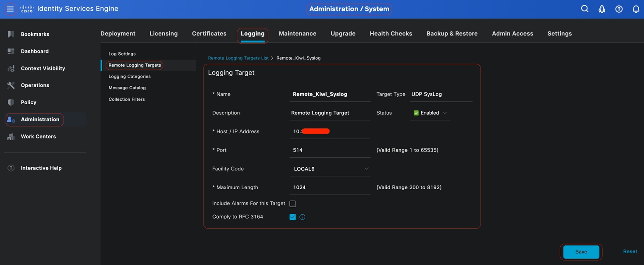
Task: Click the Operations wrench icon
Action: 11,85
